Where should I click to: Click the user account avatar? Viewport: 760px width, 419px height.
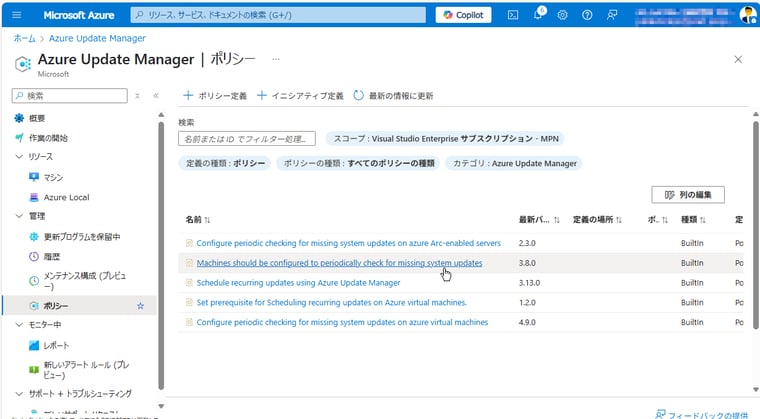point(748,15)
